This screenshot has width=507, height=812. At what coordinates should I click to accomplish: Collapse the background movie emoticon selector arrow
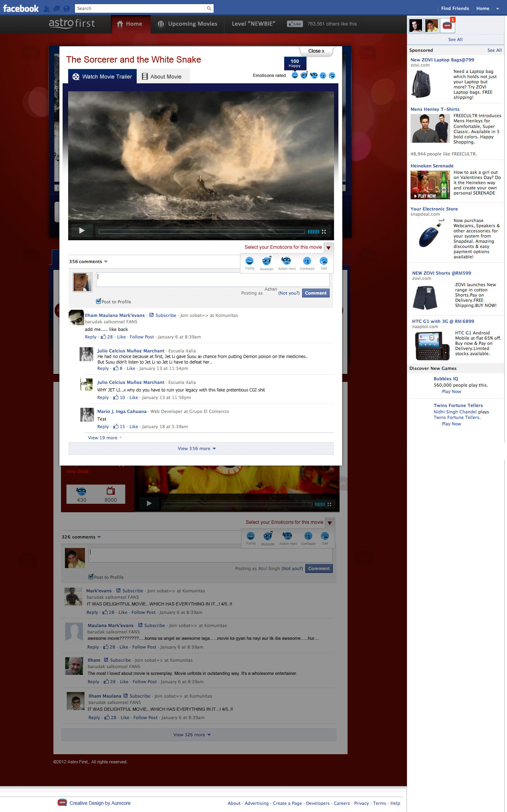click(x=330, y=523)
